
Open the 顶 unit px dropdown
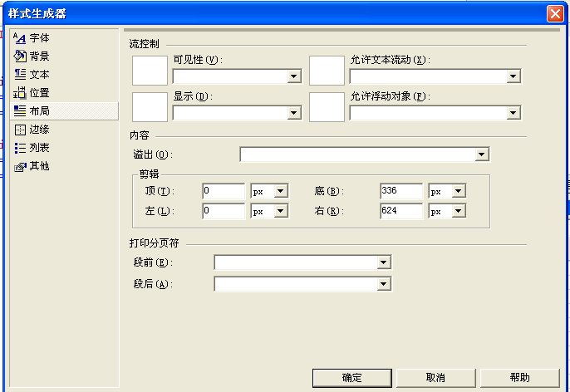point(281,191)
